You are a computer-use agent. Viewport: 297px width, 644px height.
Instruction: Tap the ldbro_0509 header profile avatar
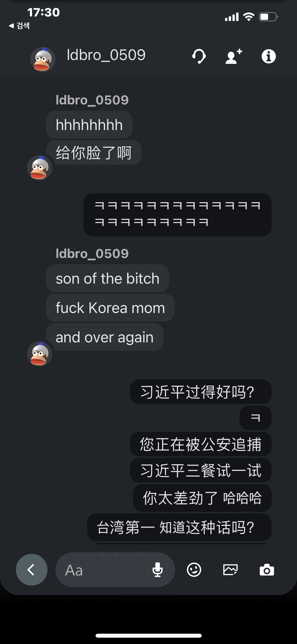click(43, 59)
